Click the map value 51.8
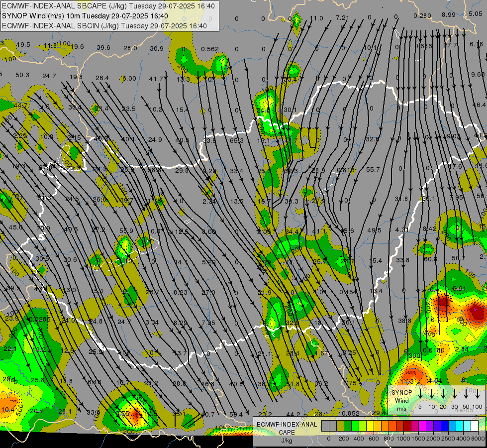The image size is (487, 448). [x=292, y=384]
